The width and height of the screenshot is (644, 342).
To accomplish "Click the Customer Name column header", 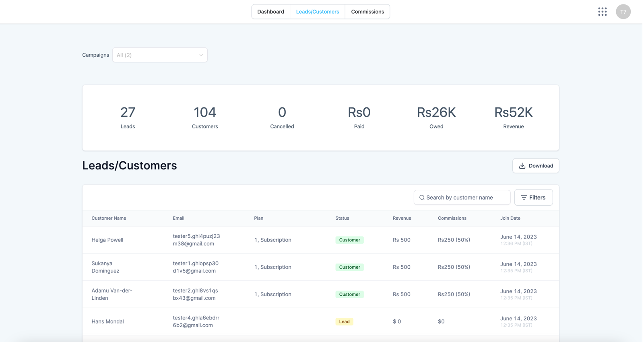I will (109, 218).
